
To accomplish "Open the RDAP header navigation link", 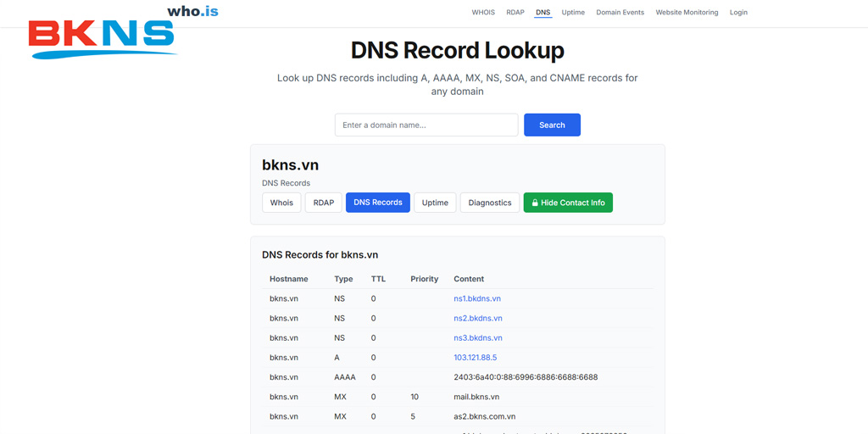I will coord(515,13).
